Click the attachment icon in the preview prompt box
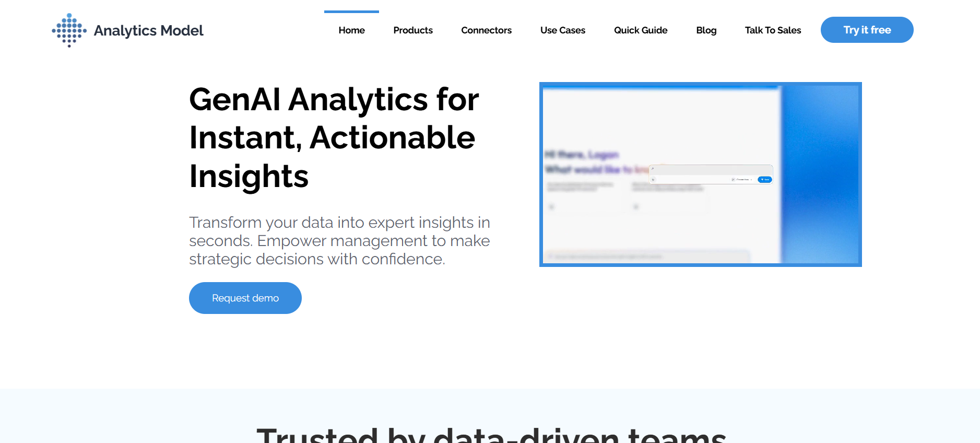980x443 pixels. click(x=653, y=180)
